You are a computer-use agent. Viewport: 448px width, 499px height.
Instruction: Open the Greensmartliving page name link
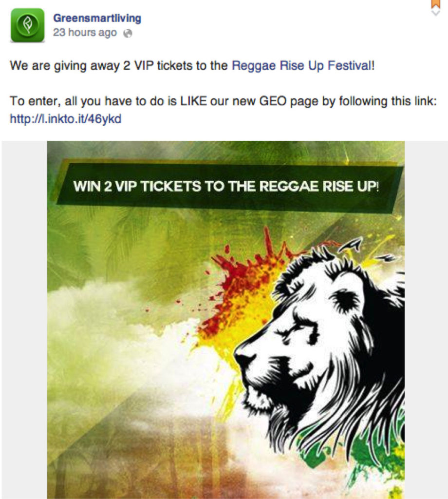pyautogui.click(x=97, y=18)
